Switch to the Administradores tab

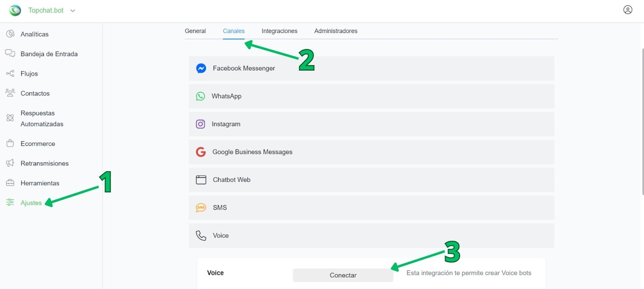pos(336,31)
